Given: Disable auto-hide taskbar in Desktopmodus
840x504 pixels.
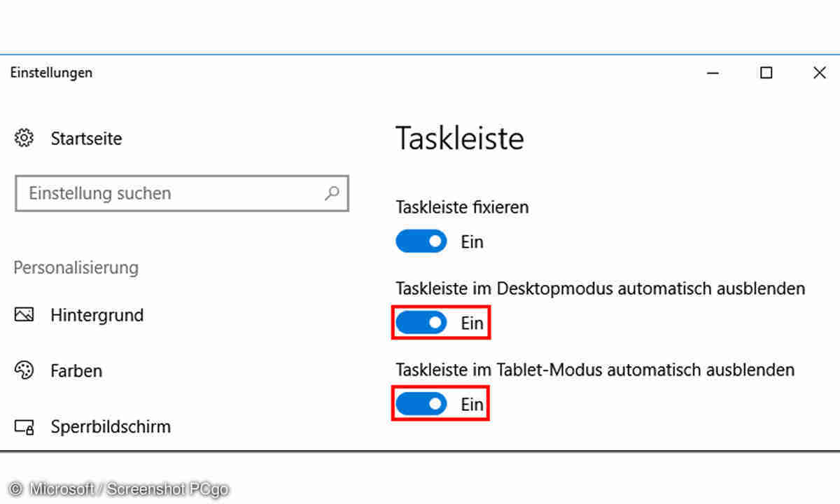Looking at the screenshot, I should [421, 323].
